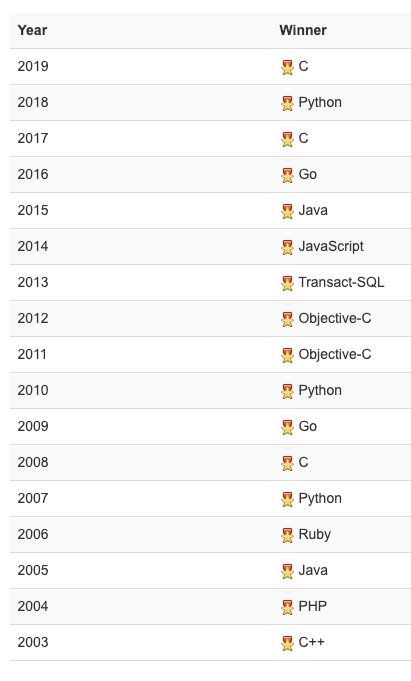Click the medal icon beside 2018 Python
The width and height of the screenshot is (411, 681).
click(287, 103)
